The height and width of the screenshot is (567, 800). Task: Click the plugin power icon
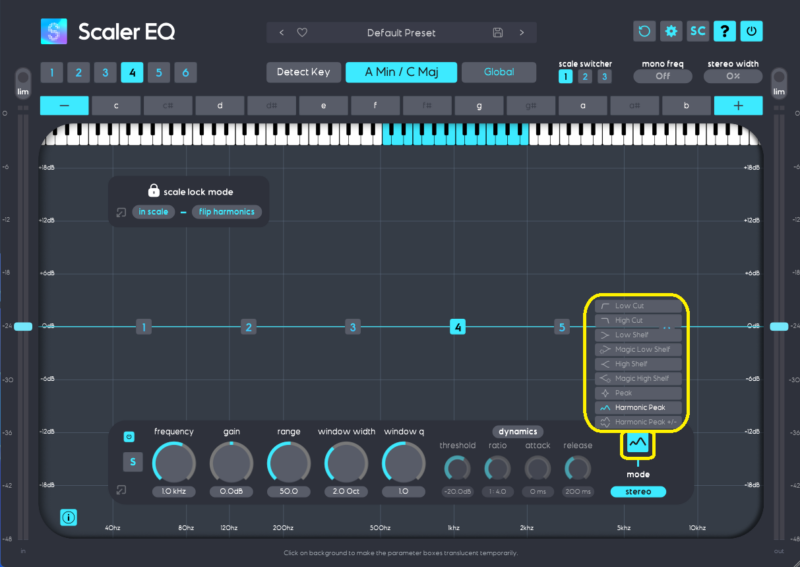coord(751,31)
